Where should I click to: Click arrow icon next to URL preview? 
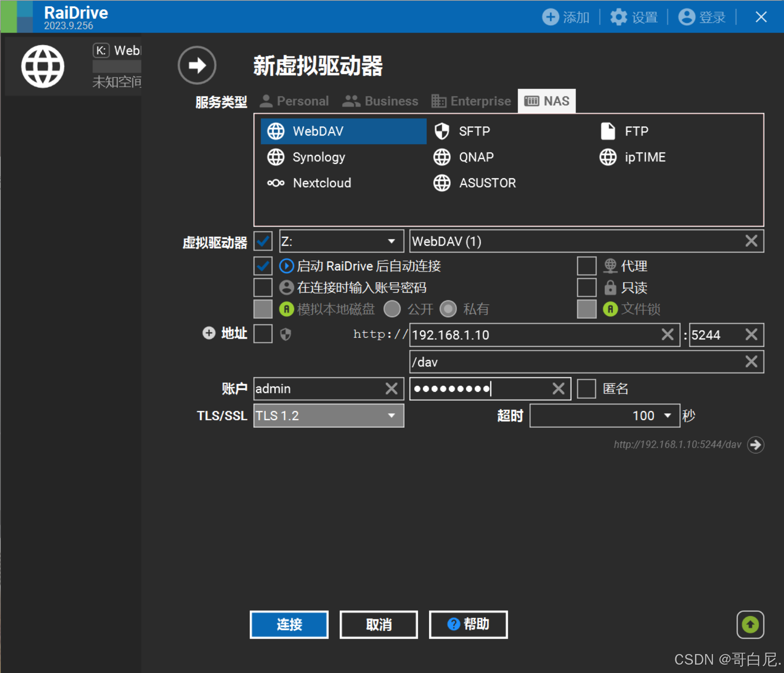click(x=755, y=445)
